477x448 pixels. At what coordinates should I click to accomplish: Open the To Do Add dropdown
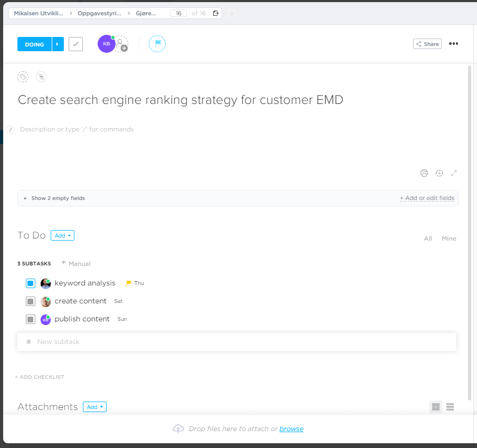click(x=62, y=235)
